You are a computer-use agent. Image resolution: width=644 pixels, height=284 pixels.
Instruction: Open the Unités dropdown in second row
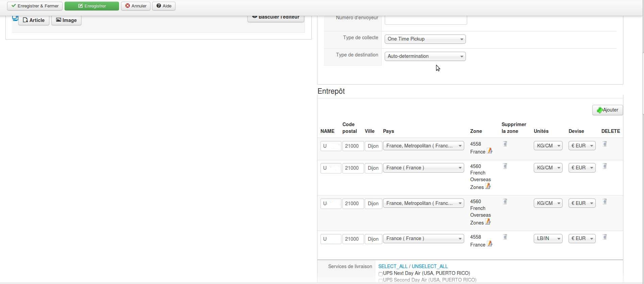(548, 168)
